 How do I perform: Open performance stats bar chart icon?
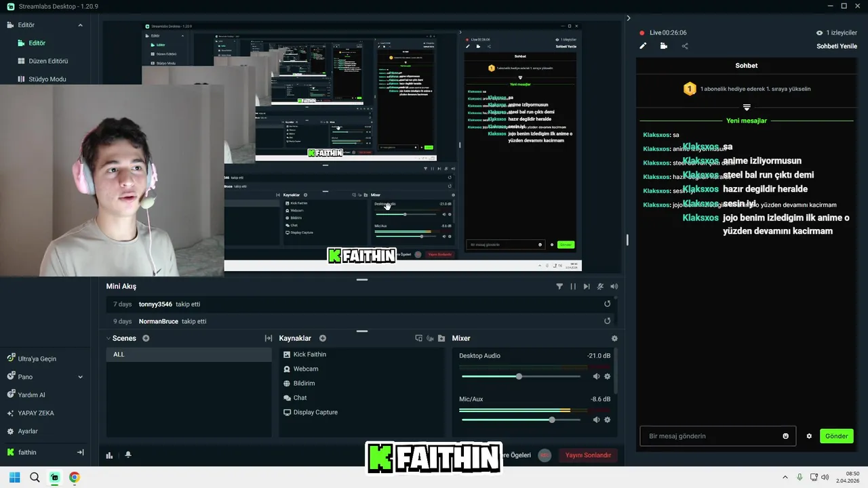click(109, 455)
